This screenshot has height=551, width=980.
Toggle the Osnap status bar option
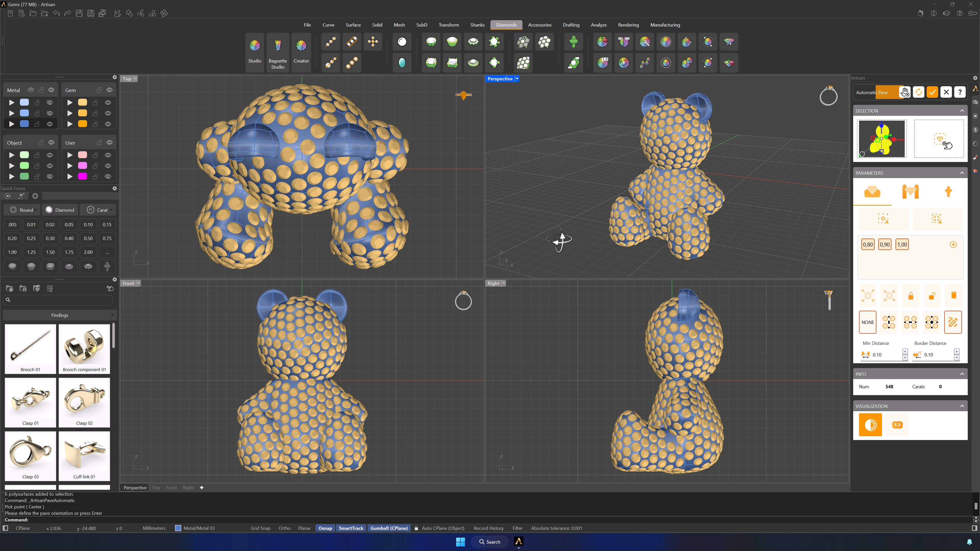click(325, 528)
